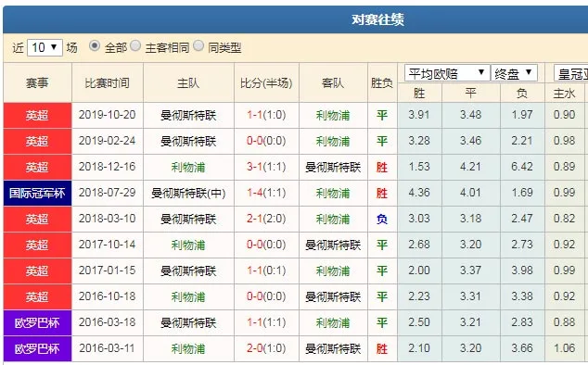Viewport: 588px width, 365px height.
Task: Click the win odds value 4.36
Action: coord(419,193)
